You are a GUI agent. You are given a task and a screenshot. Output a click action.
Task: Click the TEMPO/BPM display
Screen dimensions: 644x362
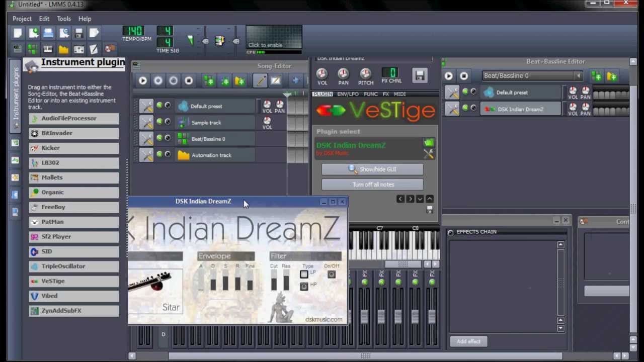tap(133, 31)
